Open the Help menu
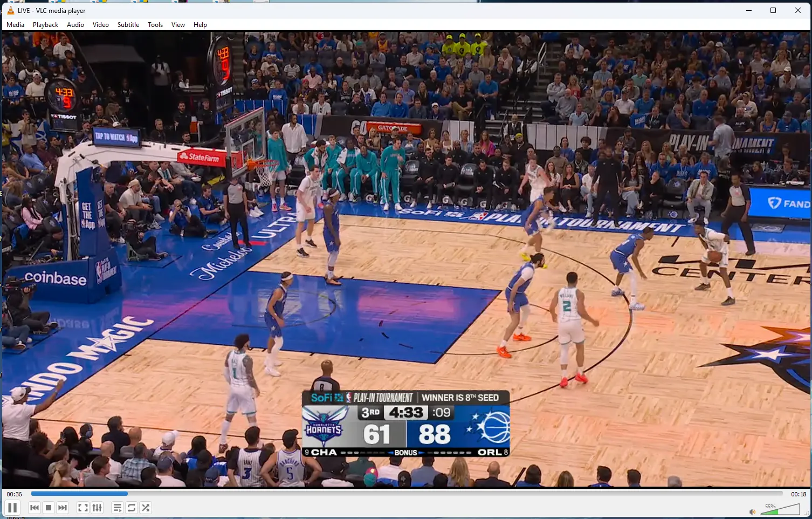This screenshot has width=812, height=519. [x=200, y=25]
